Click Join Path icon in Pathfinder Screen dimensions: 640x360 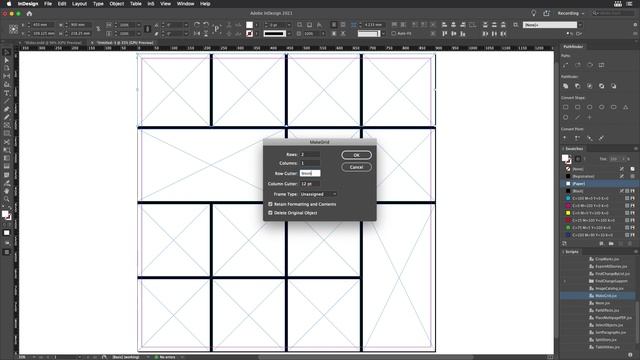(565, 65)
